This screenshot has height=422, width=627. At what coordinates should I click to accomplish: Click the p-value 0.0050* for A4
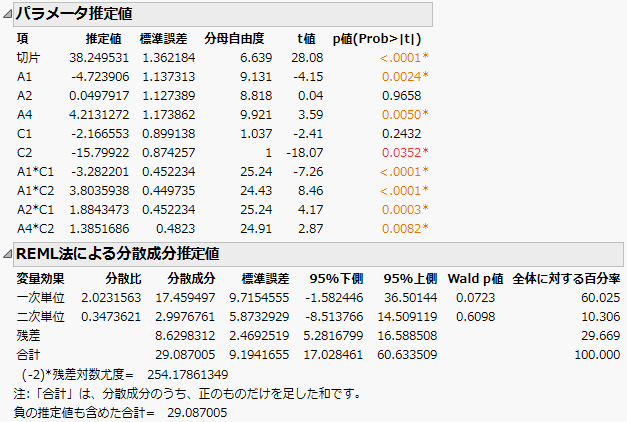click(x=405, y=114)
